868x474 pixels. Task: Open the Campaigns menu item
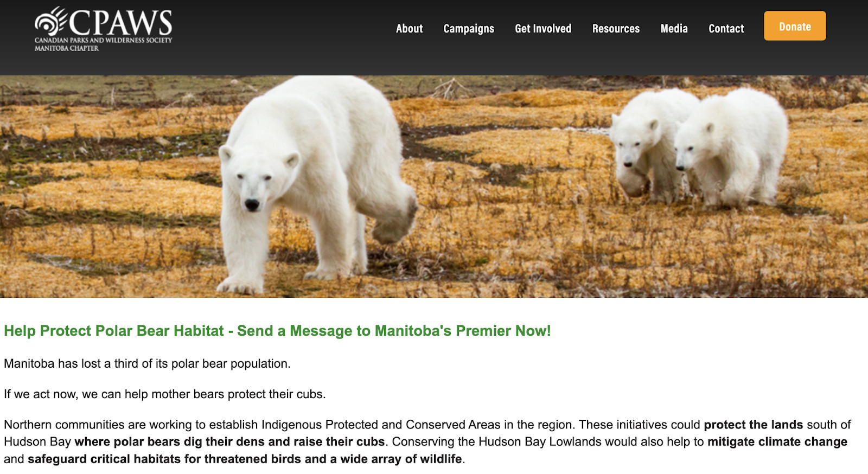pos(469,29)
